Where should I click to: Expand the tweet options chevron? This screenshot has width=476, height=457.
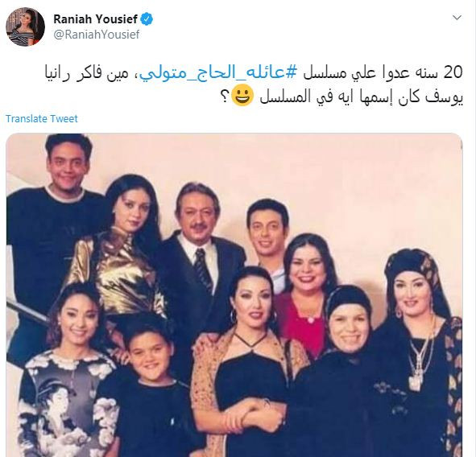[x=457, y=18]
